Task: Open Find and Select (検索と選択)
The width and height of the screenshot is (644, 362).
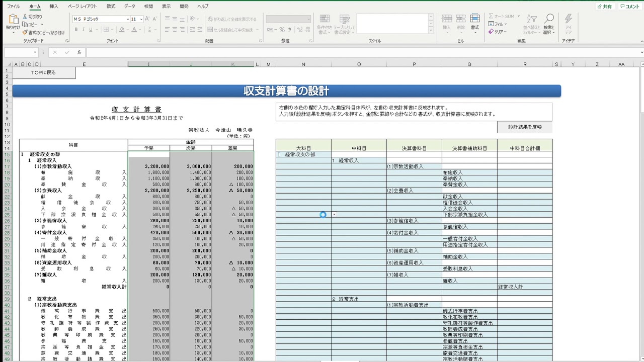Action: [549, 24]
